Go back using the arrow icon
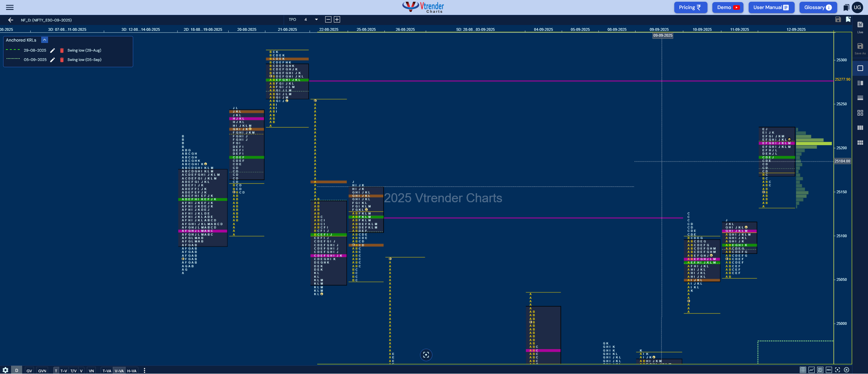 pyautogui.click(x=11, y=20)
